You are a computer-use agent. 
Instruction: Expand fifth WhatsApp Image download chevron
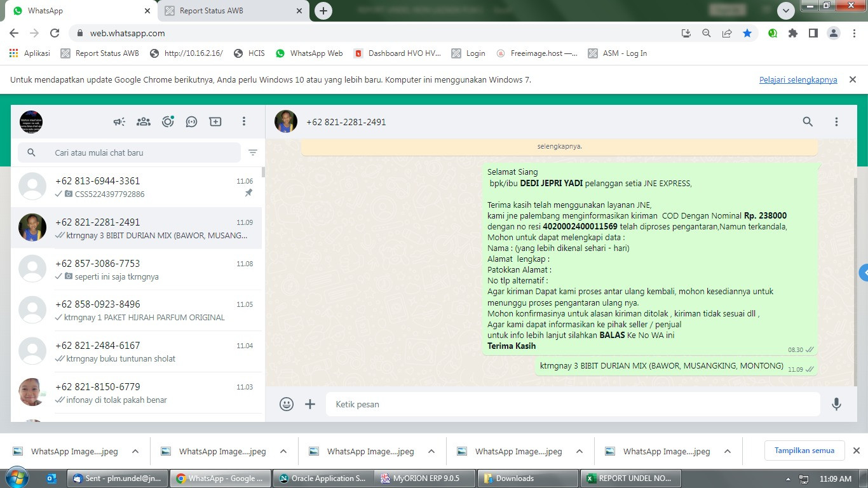(728, 451)
